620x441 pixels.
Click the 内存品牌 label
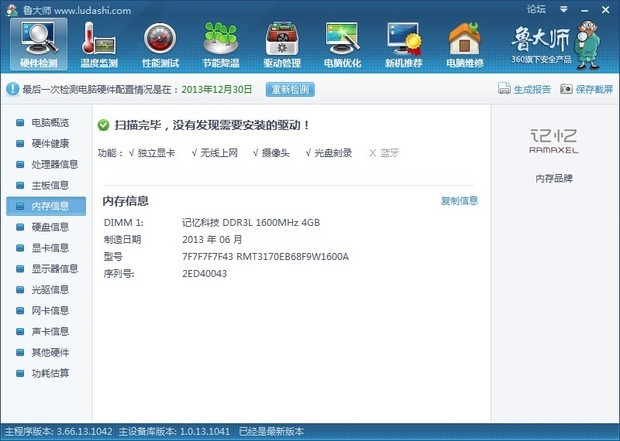click(x=554, y=179)
